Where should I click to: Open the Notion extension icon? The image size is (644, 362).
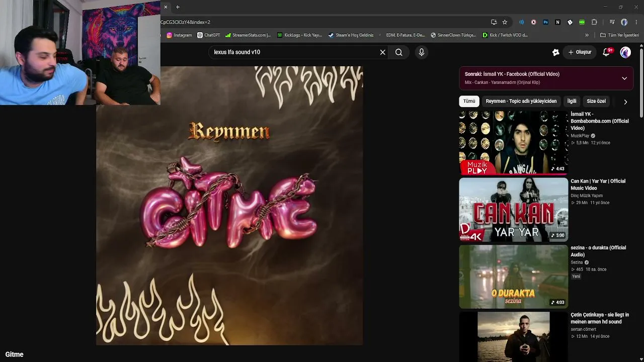(557, 22)
